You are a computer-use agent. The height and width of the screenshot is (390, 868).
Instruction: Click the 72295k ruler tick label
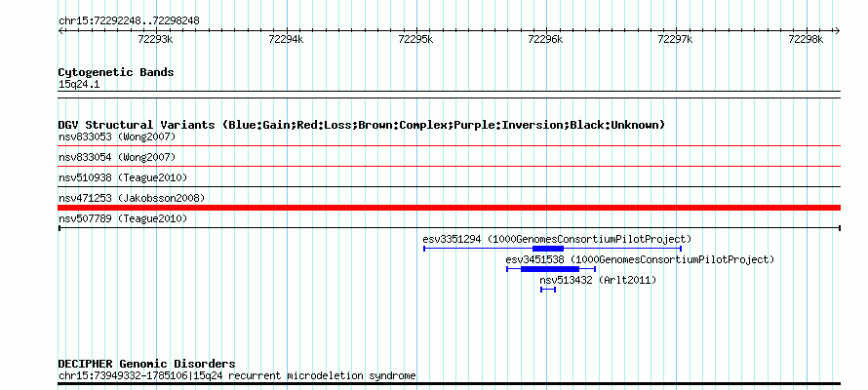coord(416,39)
